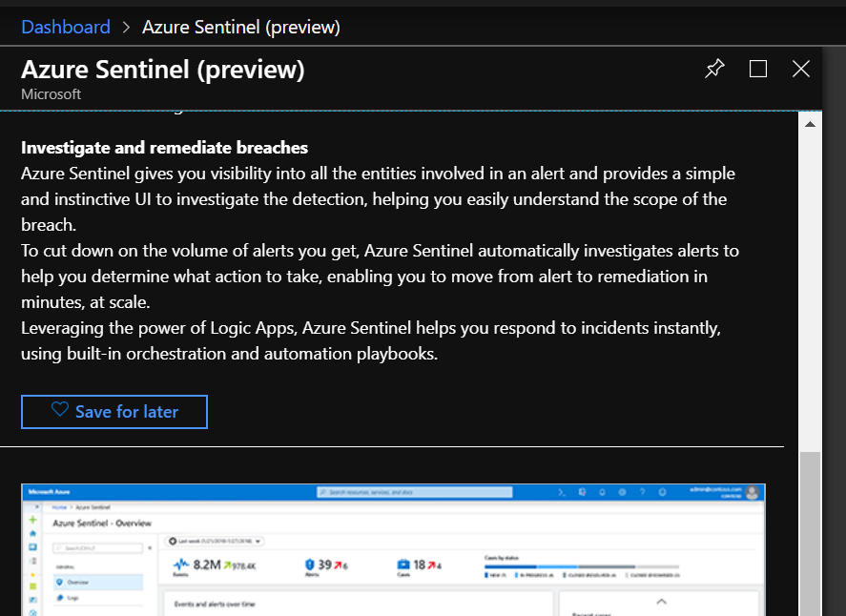Click the 39 Alerts shield icon
The height and width of the screenshot is (616, 846).
point(308,565)
